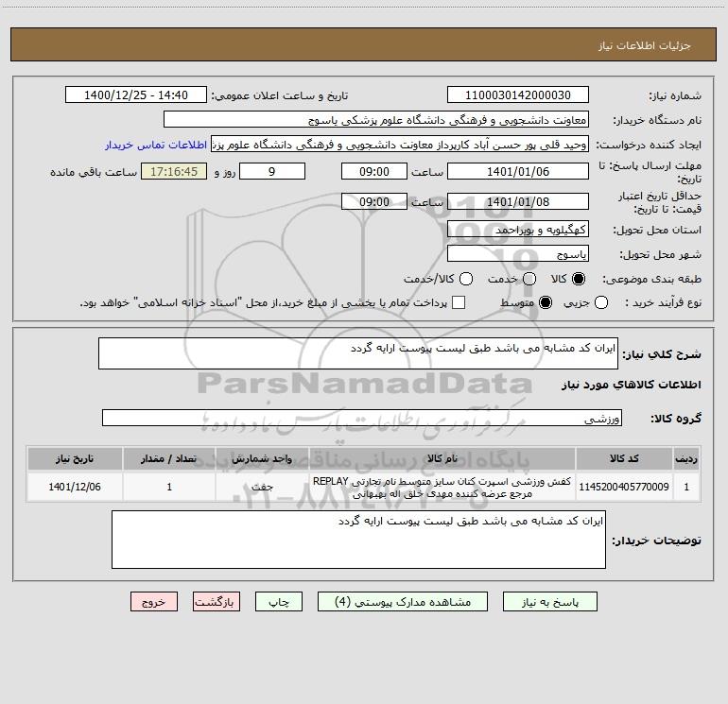
Task: Click price validity time field 09:00
Action: coord(374,201)
